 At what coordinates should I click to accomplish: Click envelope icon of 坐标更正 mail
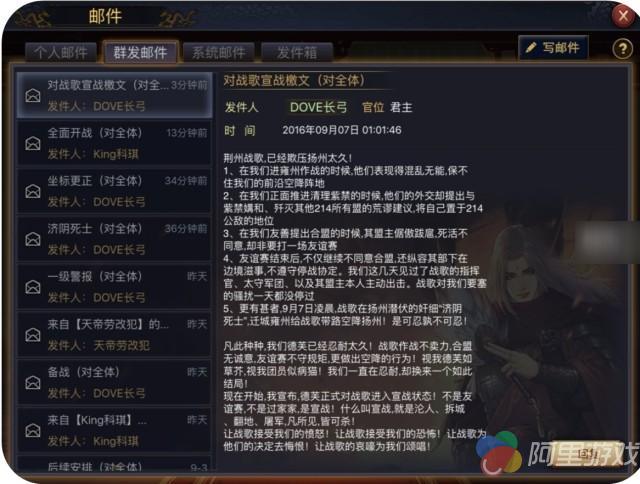click(33, 191)
